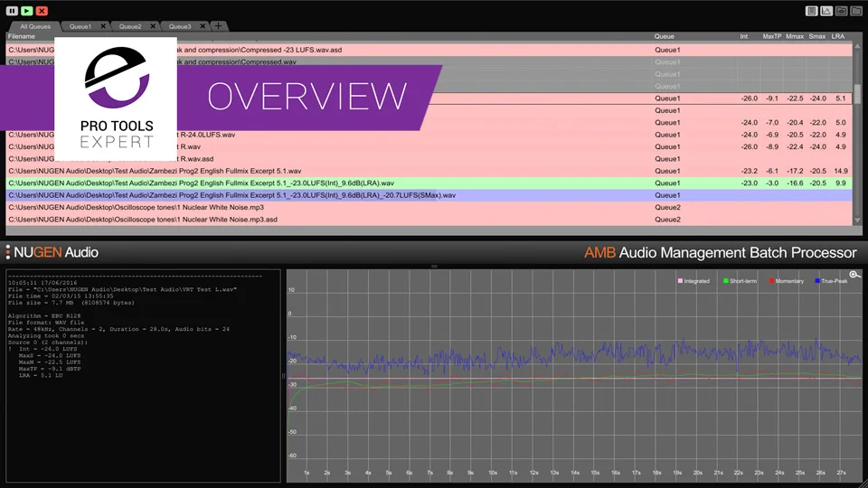Click the 20s mark on graph time axis
Image resolution: width=868 pixels, height=488 pixels.
pyautogui.click(x=697, y=473)
